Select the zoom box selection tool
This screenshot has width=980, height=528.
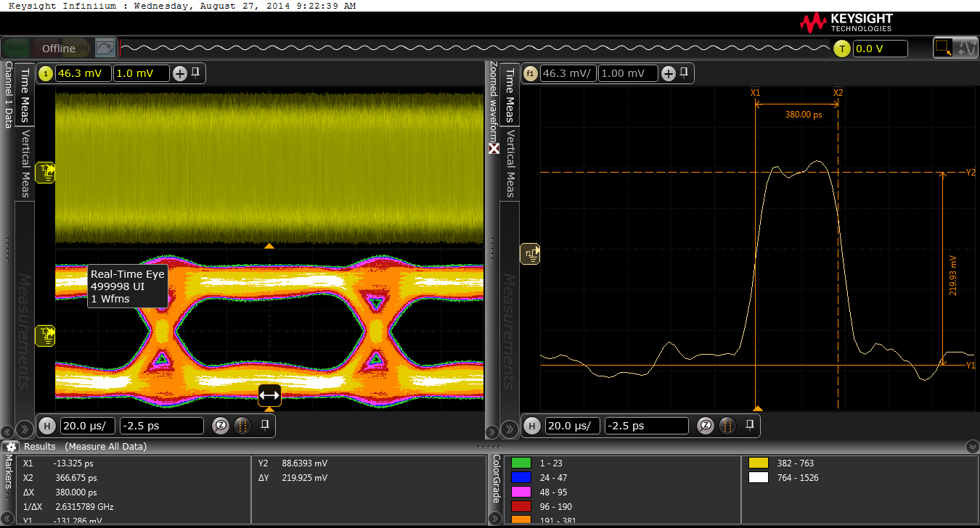click(943, 49)
